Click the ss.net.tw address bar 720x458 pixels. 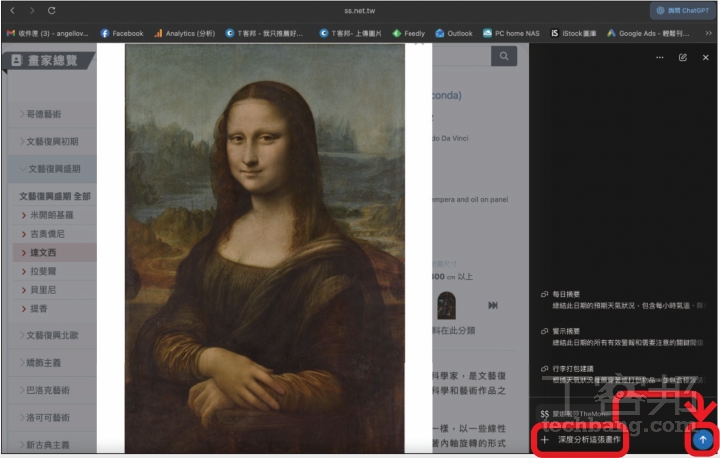point(360,11)
